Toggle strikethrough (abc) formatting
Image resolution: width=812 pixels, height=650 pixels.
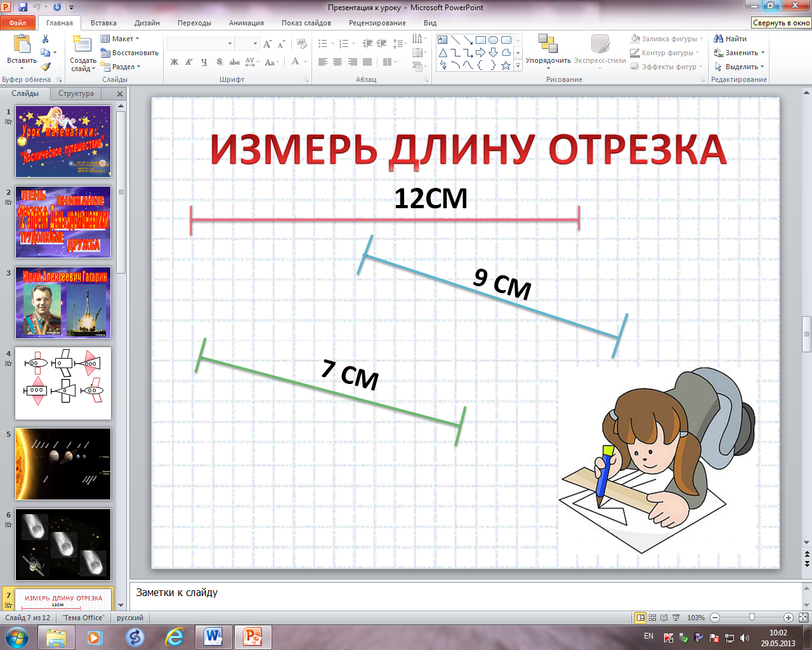point(235,62)
